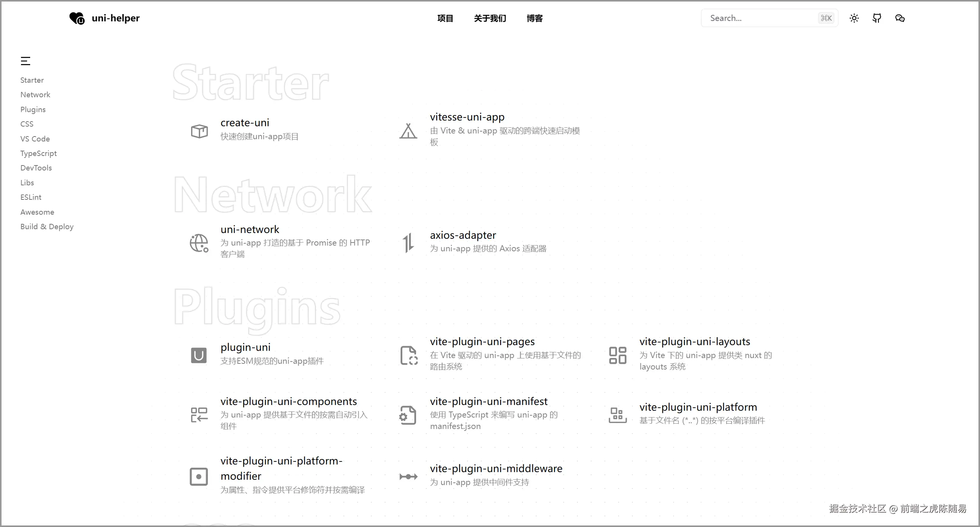This screenshot has width=980, height=527.
Task: Open the vite-plugin-uni-pages project link
Action: click(x=482, y=342)
